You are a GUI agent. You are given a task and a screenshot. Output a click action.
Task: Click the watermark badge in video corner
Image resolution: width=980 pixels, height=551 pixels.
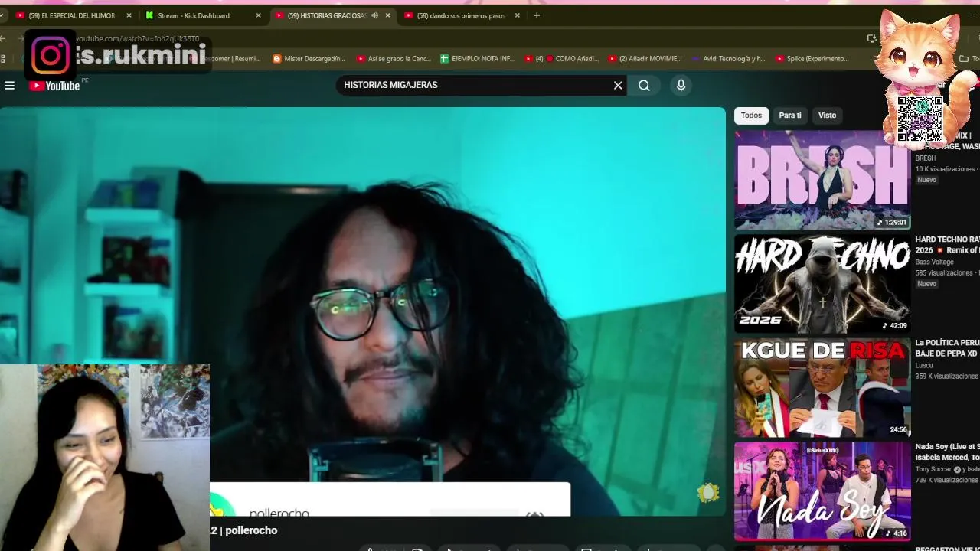[708, 493]
